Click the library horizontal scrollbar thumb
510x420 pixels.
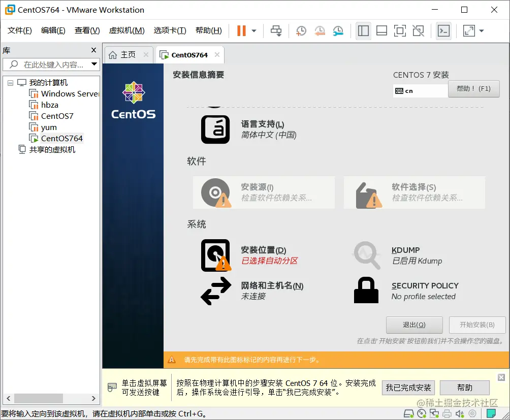(39, 398)
